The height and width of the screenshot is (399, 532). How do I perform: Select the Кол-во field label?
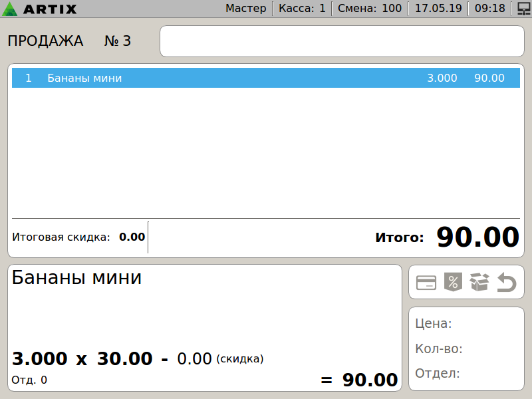(439, 348)
